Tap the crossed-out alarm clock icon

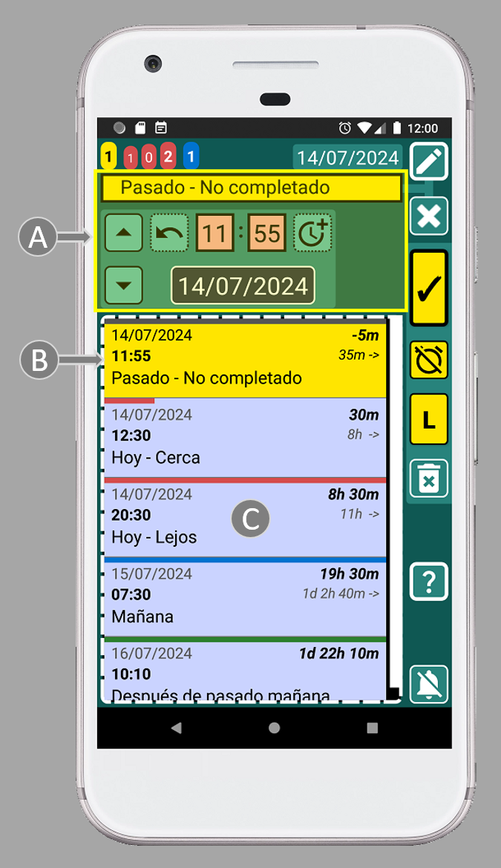429,361
